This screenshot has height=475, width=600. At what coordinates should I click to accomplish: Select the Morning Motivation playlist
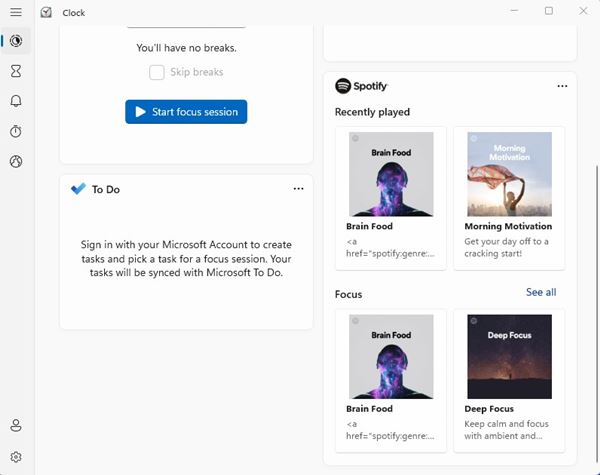[x=509, y=198]
